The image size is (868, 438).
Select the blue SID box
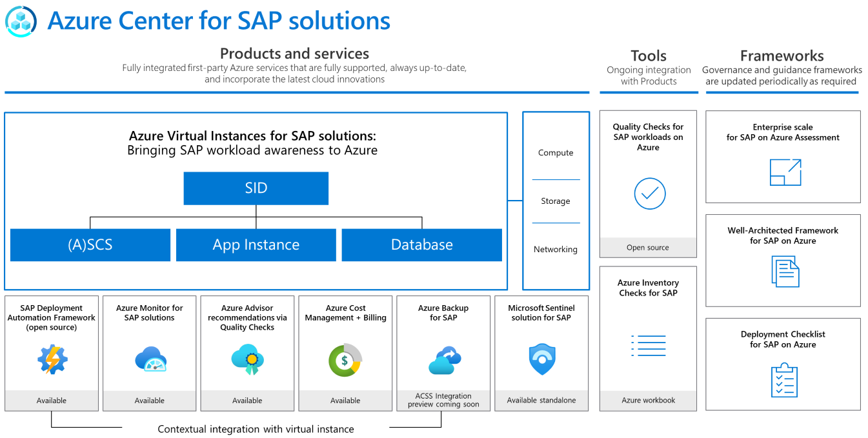click(256, 188)
